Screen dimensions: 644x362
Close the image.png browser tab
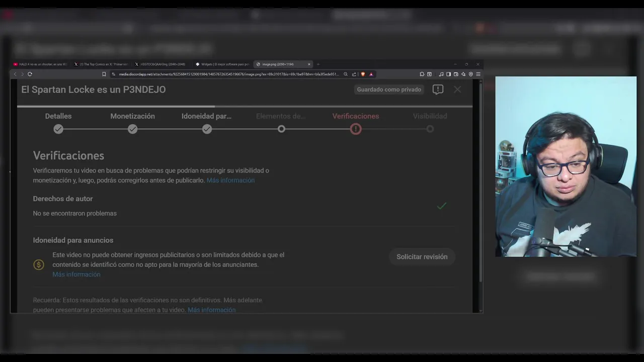coord(309,64)
